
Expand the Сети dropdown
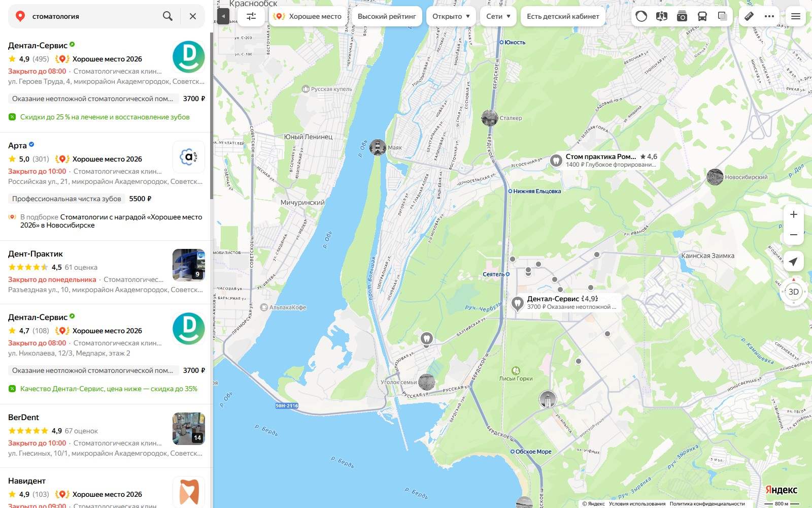[x=498, y=16]
